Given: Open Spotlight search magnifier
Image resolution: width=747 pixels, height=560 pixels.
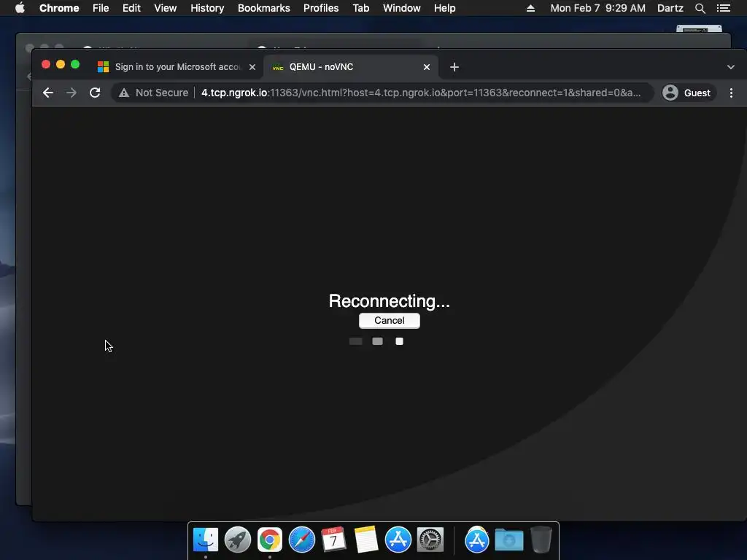Looking at the screenshot, I should coord(700,8).
